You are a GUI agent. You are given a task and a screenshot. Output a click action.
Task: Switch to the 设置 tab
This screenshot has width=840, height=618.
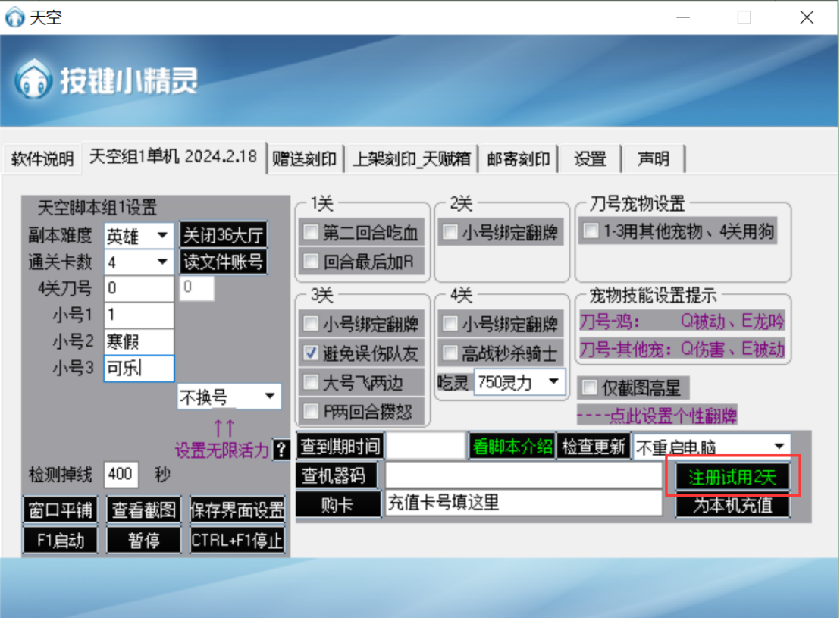coord(590,159)
